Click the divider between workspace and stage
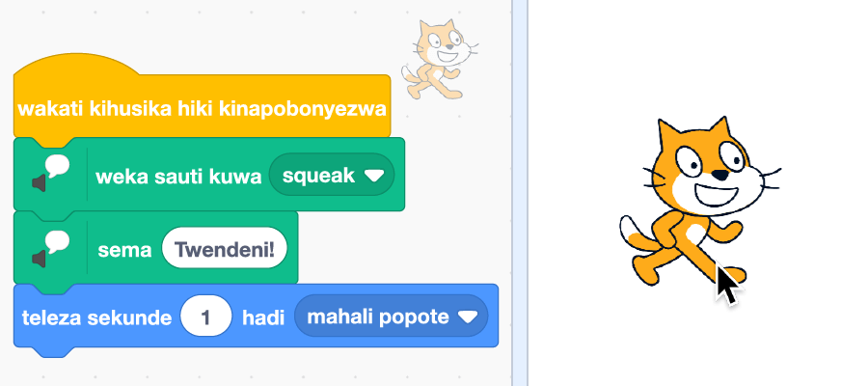 click(x=520, y=193)
